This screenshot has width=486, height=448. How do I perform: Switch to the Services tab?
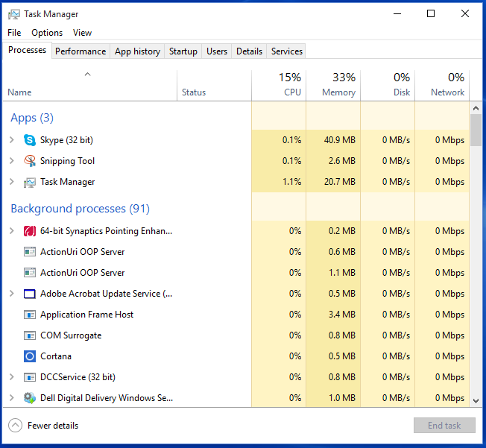287,51
